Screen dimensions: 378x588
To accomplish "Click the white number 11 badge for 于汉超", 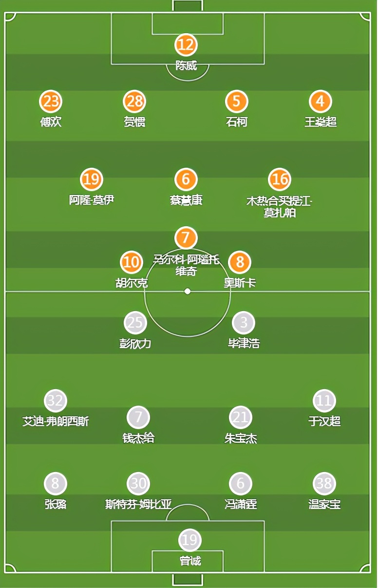I will point(324,401).
